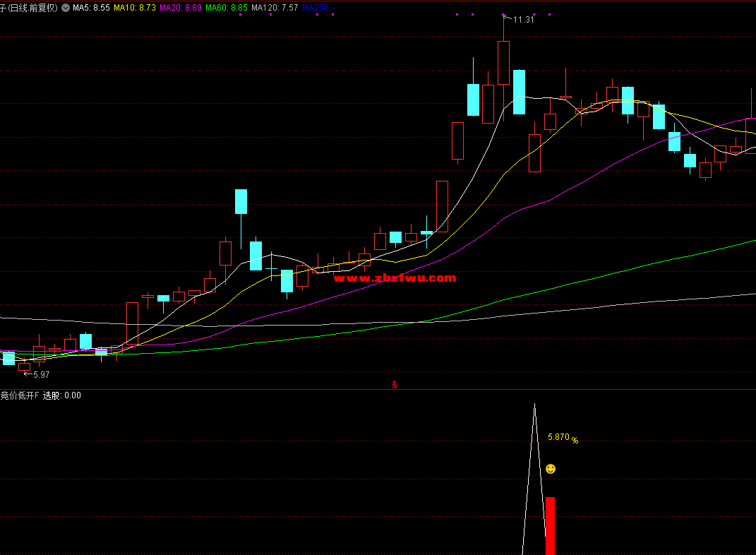Select the MA60: 8.85 indicator label
Image resolution: width=756 pixels, height=555 pixels.
pyautogui.click(x=226, y=8)
